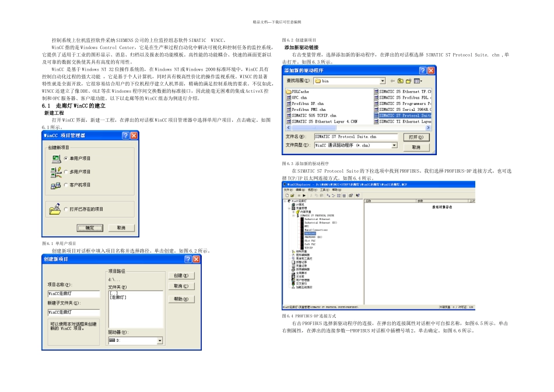The height and width of the screenshot is (392, 554).
Task: Select SIMATIC S5 Profibus FDL file
Action: (403, 97)
